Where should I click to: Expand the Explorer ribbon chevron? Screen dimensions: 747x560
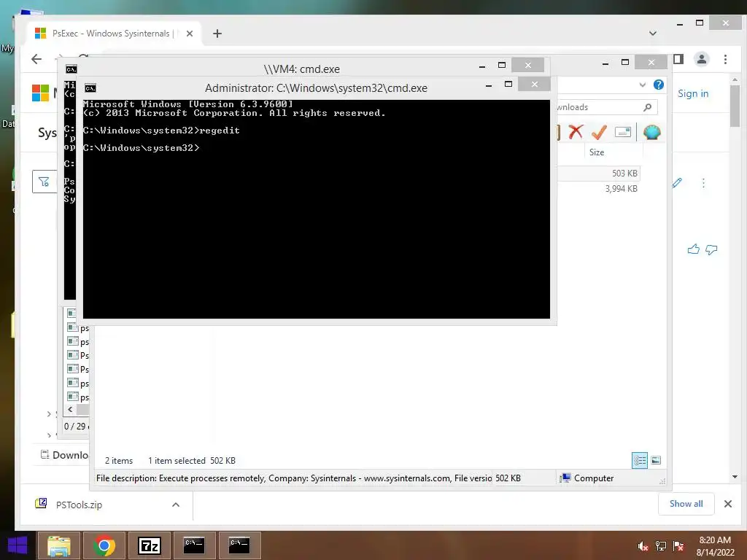tap(642, 85)
